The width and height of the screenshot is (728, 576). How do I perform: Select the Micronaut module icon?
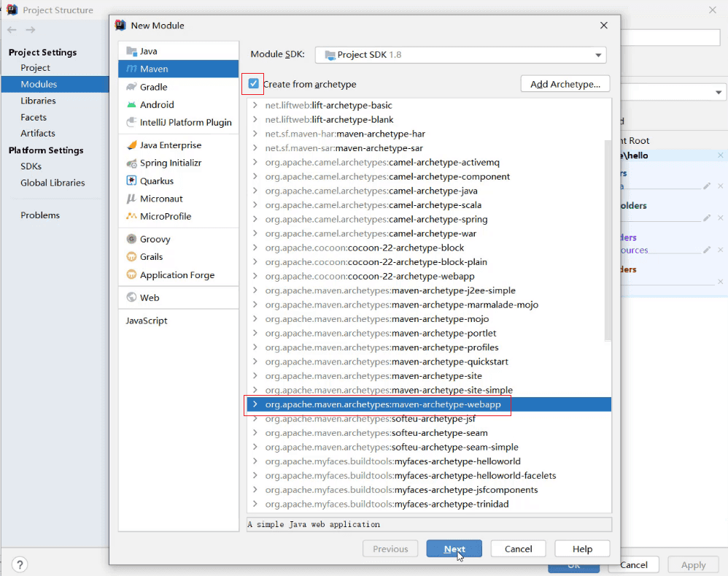point(132,199)
